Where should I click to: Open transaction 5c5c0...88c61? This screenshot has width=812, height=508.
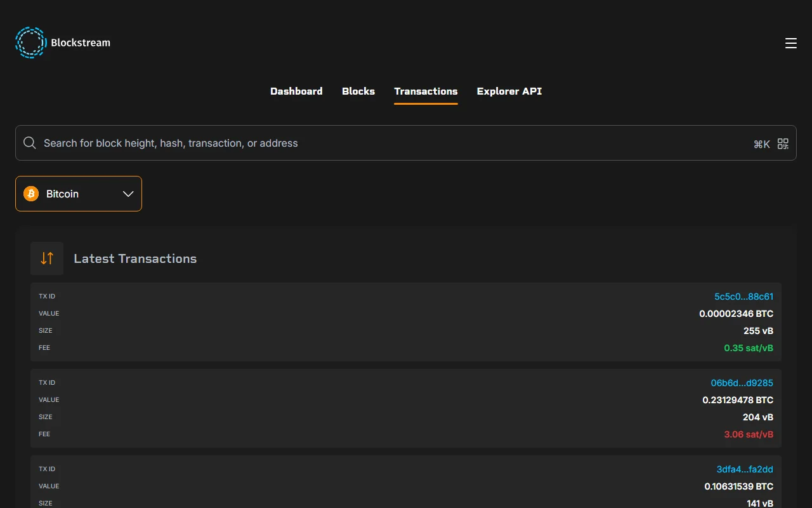pos(743,297)
